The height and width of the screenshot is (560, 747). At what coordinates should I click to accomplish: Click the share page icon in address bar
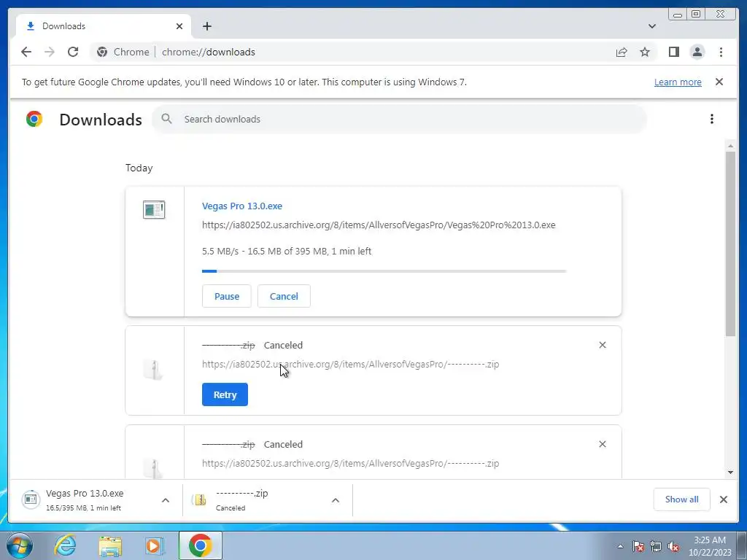coord(622,52)
